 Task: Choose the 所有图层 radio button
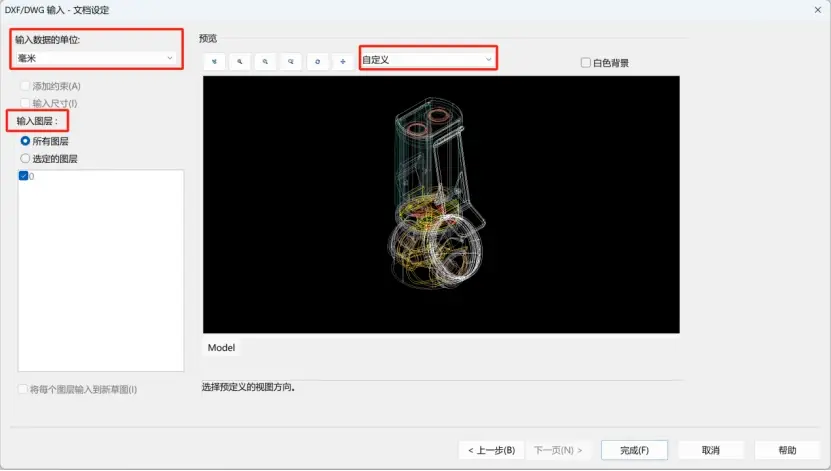tap(25, 141)
